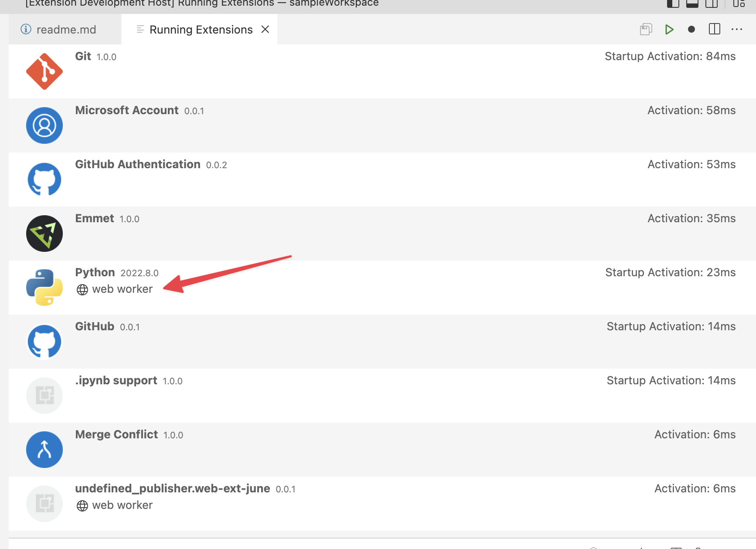Open the More Actions ellipsis menu
Image resolution: width=756 pixels, height=549 pixels.
(737, 29)
